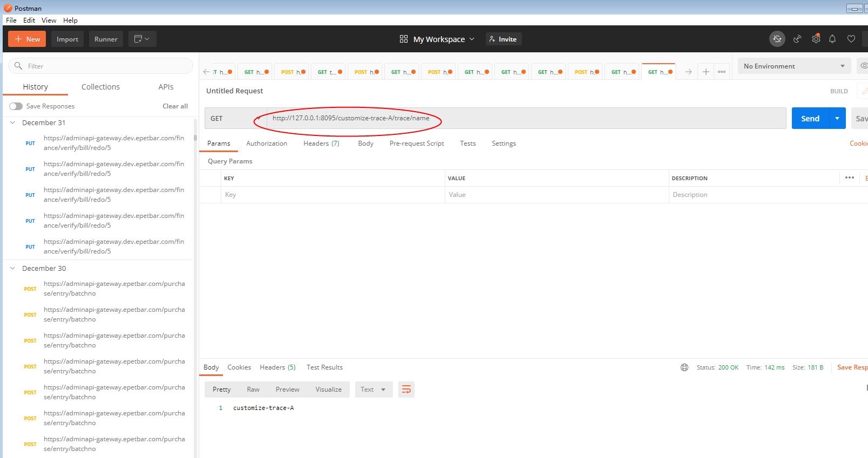
Task: Click the environment quick look eye icon
Action: [863, 66]
